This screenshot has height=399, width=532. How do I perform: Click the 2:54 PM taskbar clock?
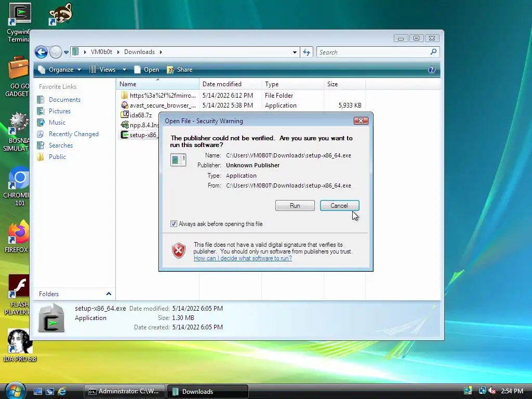pyautogui.click(x=512, y=391)
